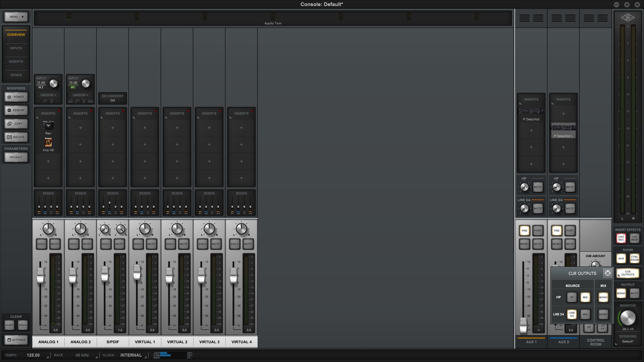Close the Cue Outputs popup

click(607, 274)
